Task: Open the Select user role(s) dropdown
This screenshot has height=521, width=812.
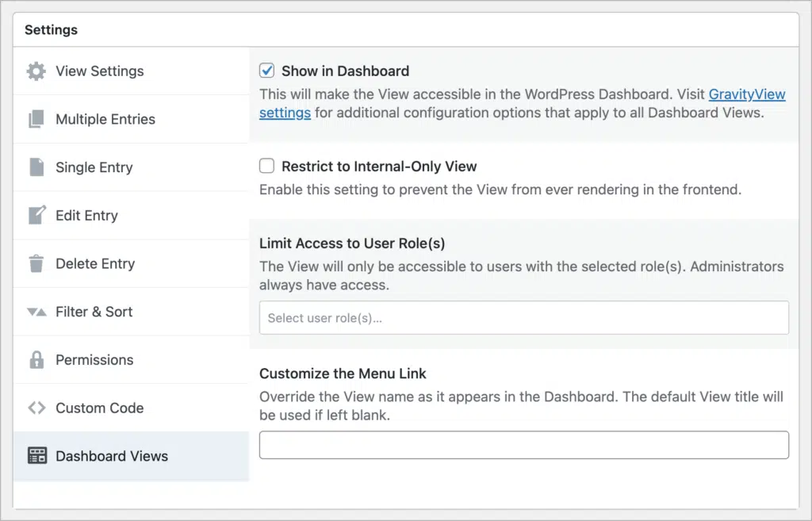Action: 524,317
